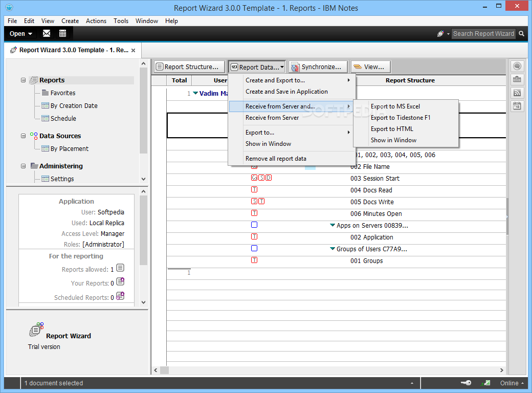Choose Export to HTML submenu item

pos(406,128)
